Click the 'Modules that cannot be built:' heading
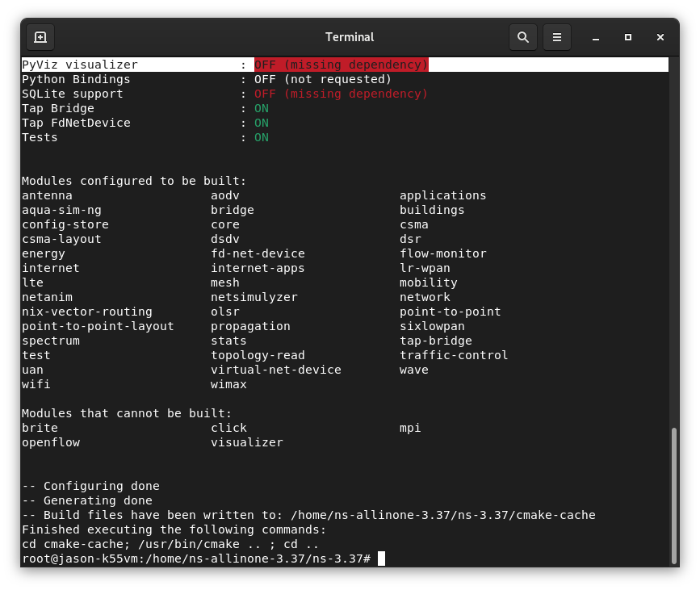The width and height of the screenshot is (700, 590). pyautogui.click(x=127, y=413)
